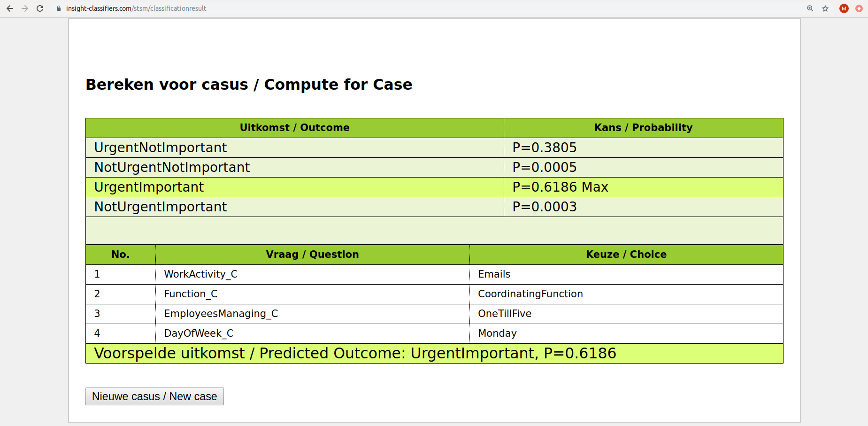Click the Keuze / Choice column header

pos(626,255)
